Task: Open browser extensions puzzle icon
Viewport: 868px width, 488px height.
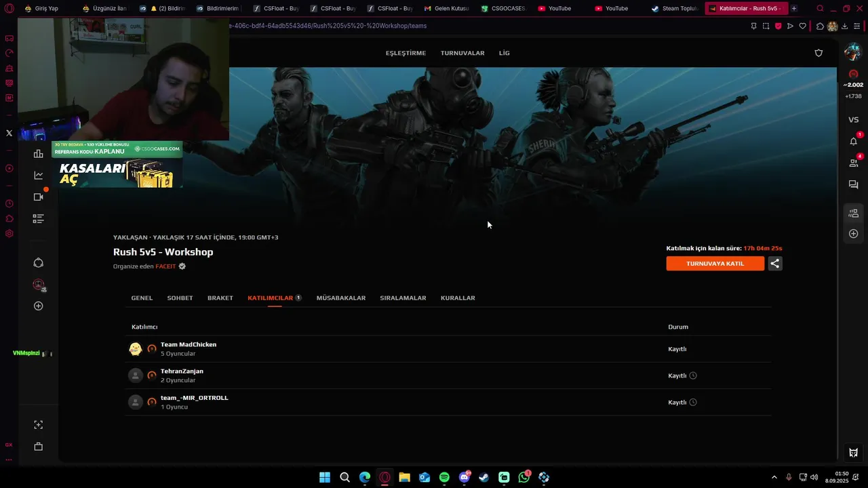Action: 820,26
